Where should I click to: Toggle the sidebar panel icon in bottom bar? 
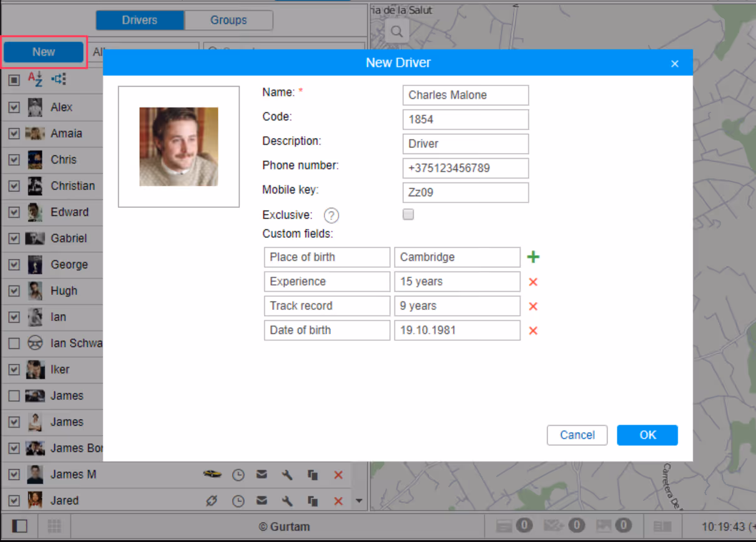tap(19, 526)
